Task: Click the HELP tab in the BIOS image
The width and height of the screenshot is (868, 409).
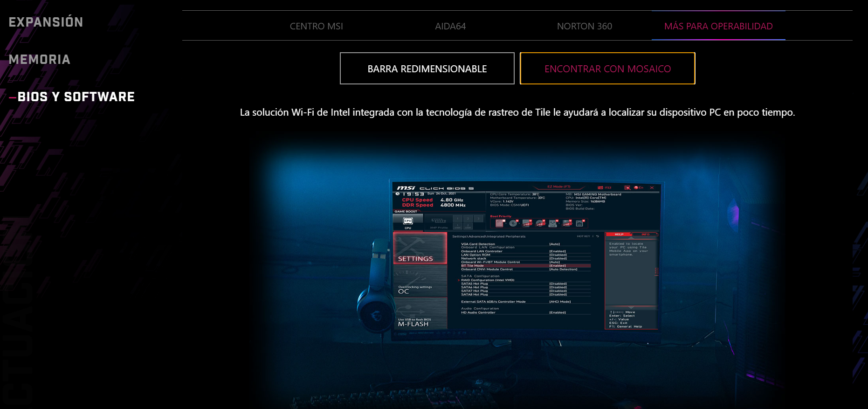Action: pos(619,234)
